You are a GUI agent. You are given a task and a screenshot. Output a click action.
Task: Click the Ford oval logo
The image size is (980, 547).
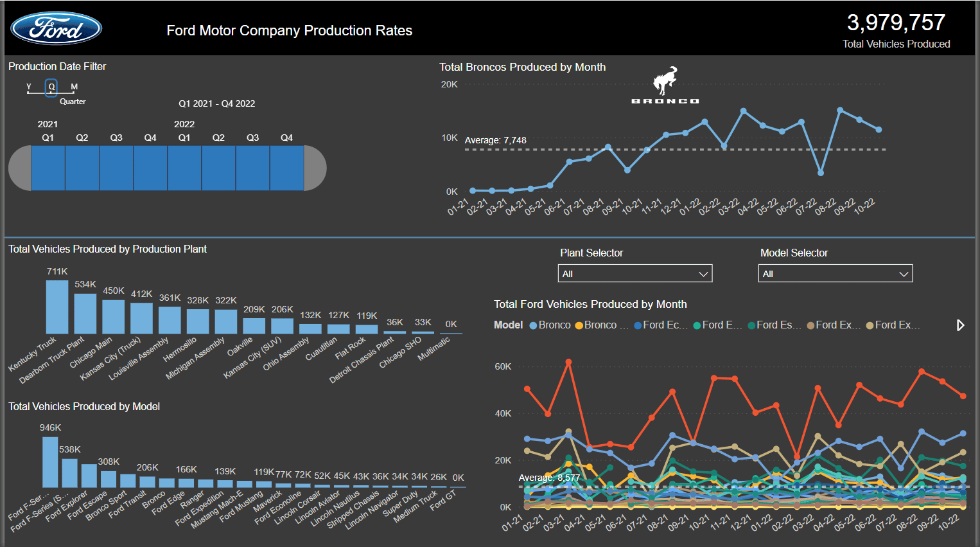tap(57, 28)
